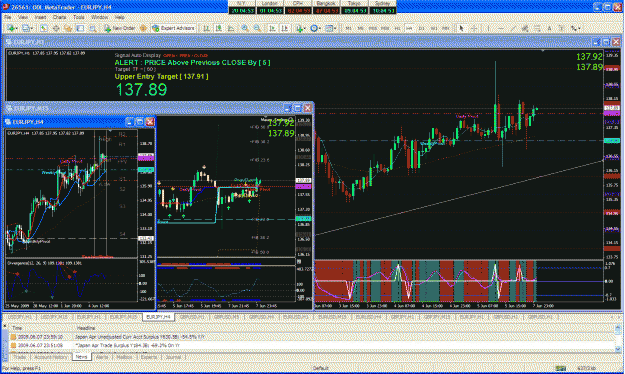
Task: Open the View menu
Action: [23, 18]
